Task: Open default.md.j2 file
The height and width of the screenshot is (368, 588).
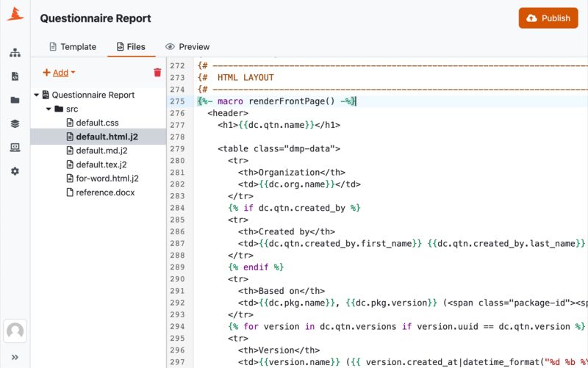Action: 97,151
